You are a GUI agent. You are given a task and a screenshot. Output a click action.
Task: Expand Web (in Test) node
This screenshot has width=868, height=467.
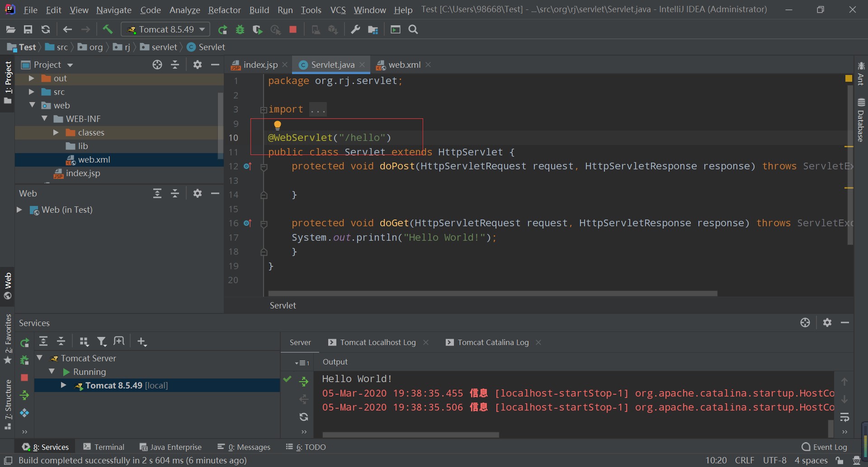click(19, 210)
